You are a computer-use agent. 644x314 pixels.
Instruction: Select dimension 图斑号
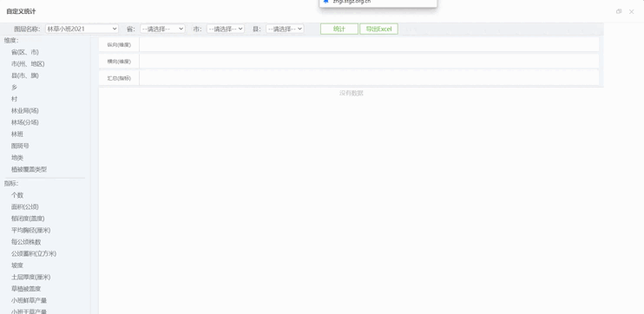pos(20,146)
